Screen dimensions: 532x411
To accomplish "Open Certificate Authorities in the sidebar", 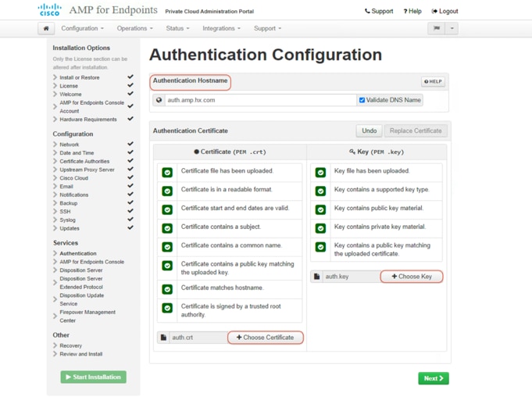I will [84, 162].
